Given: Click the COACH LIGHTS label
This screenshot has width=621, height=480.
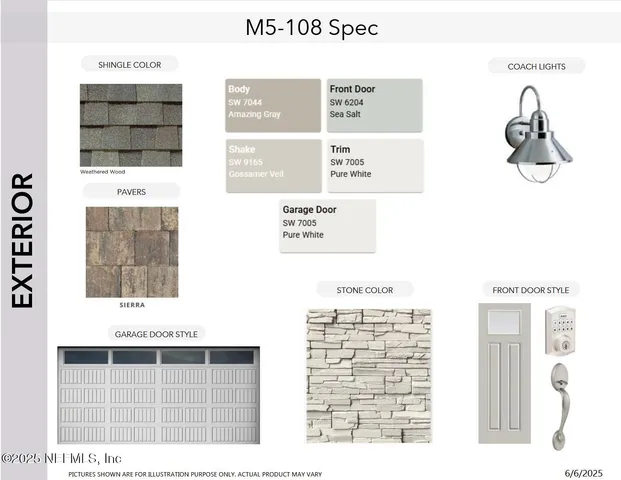Looking at the screenshot, I should coord(536,66).
